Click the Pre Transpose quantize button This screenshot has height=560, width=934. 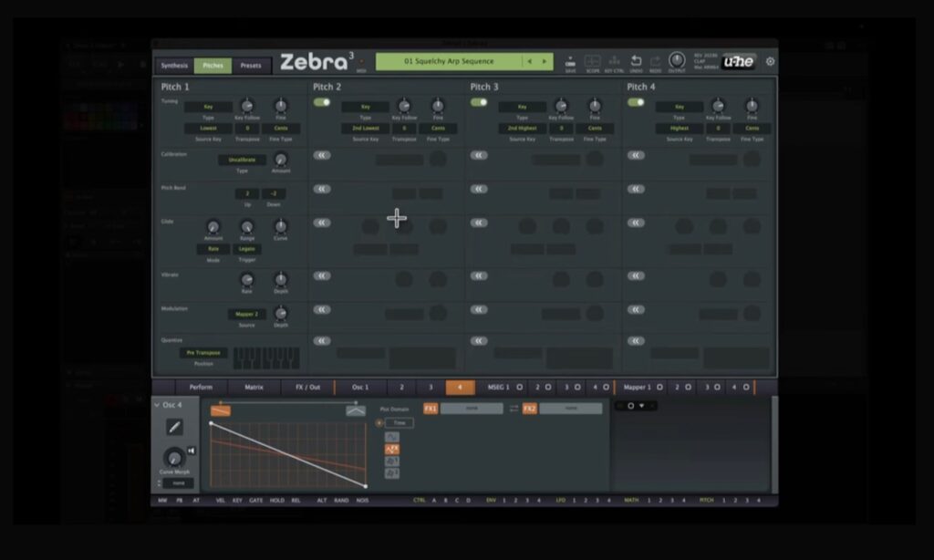[202, 351]
